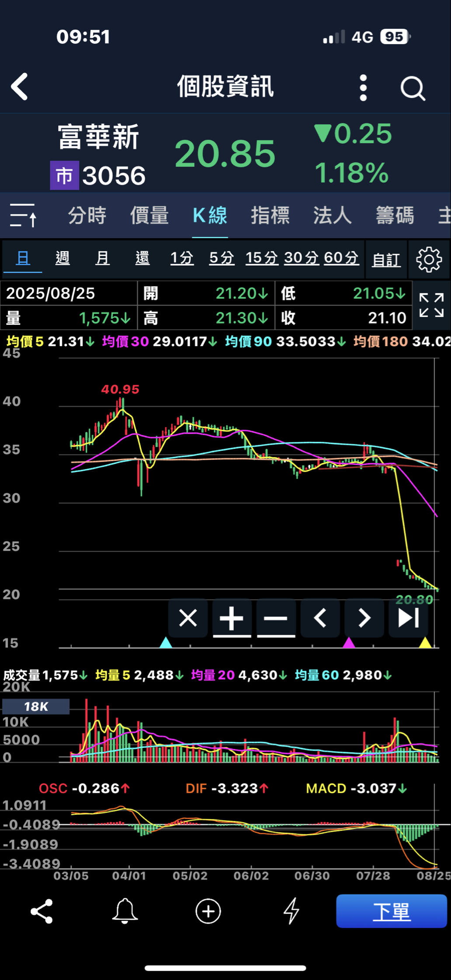Image resolution: width=451 pixels, height=980 pixels.
Task: Open 自訂 custom interval
Action: point(386,260)
